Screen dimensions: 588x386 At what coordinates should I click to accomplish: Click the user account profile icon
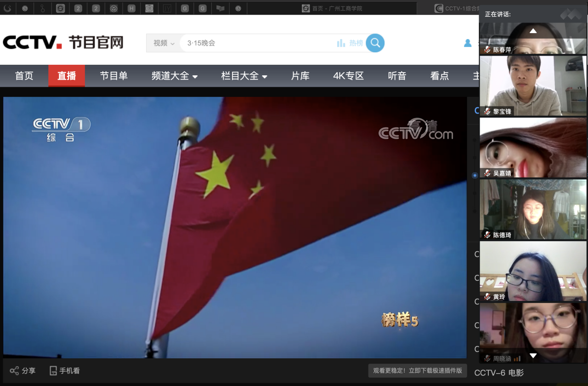[x=468, y=43]
